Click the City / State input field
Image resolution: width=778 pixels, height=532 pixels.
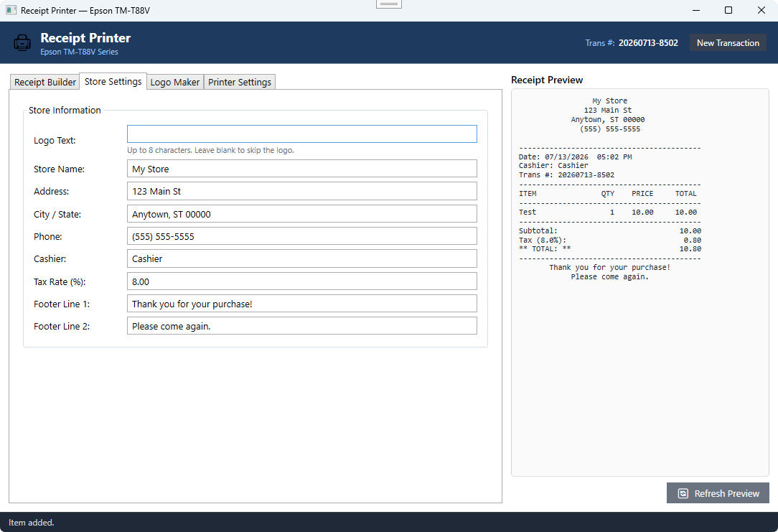coord(301,214)
